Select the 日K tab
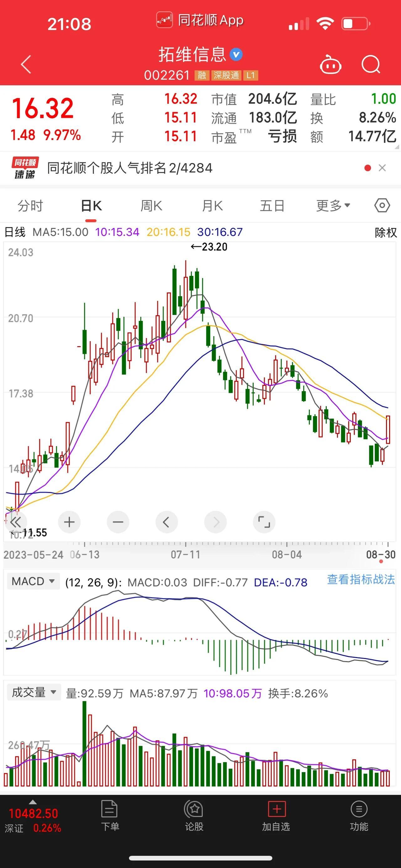This screenshot has width=401, height=868. (91, 206)
